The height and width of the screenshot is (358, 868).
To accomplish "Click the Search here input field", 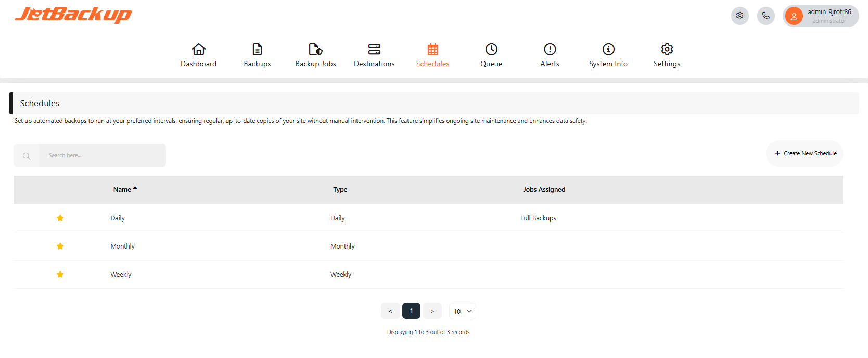I will point(102,155).
